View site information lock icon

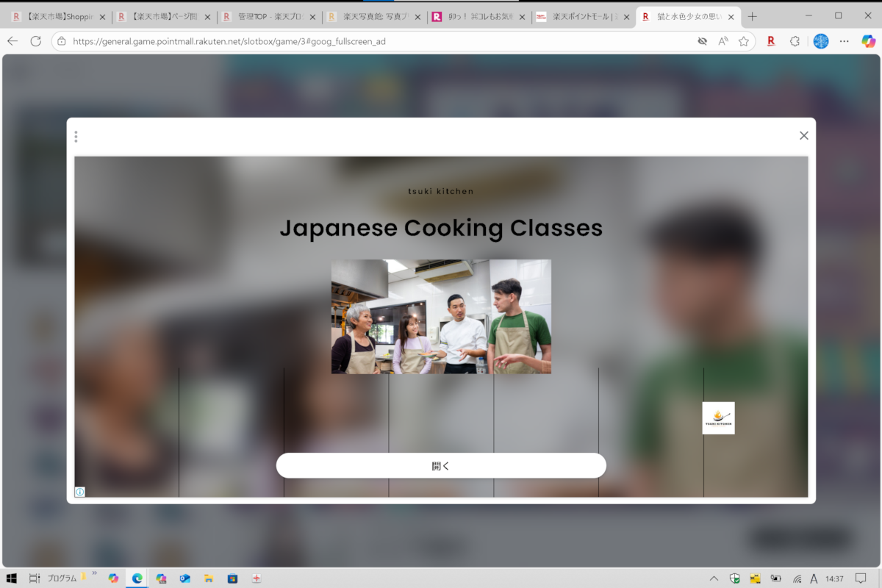[62, 41]
